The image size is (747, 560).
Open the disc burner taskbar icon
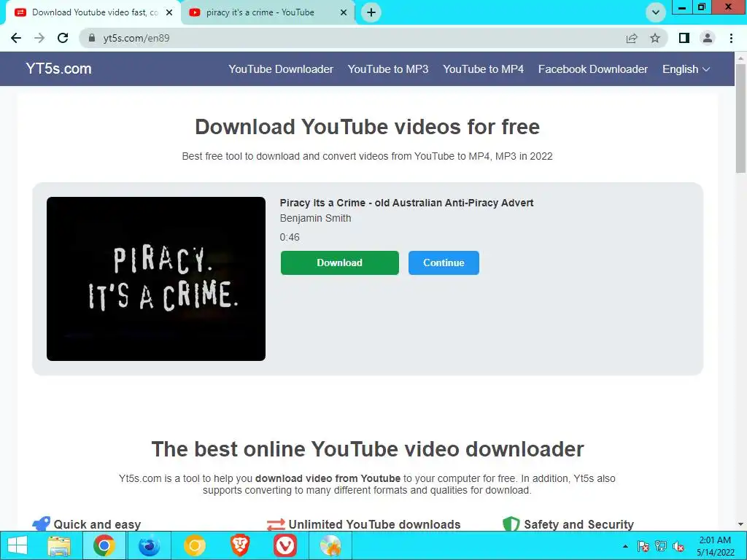[330, 545]
